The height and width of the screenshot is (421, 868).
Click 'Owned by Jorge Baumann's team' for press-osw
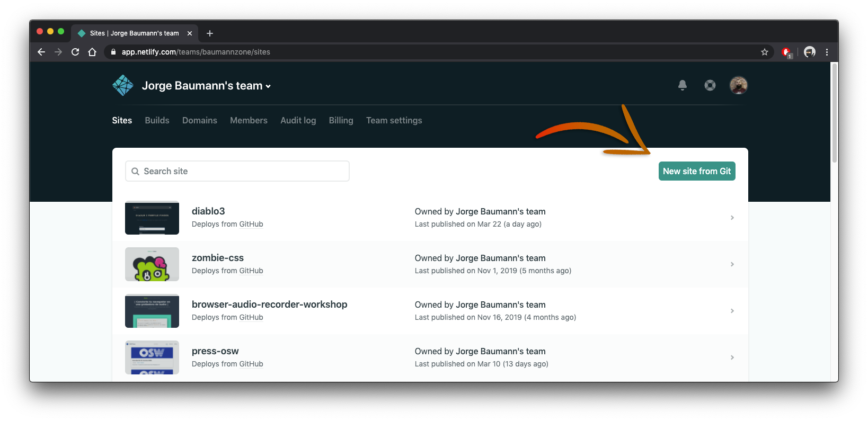(x=480, y=351)
